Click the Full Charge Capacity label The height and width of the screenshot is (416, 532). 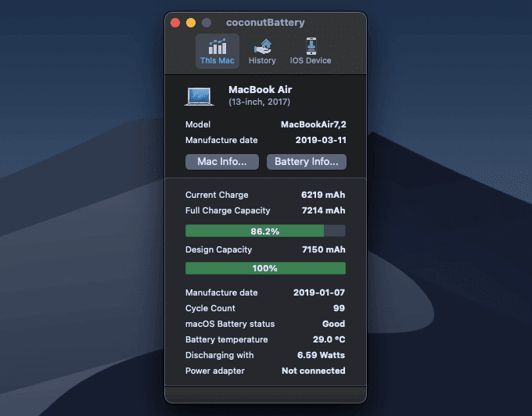(x=228, y=210)
